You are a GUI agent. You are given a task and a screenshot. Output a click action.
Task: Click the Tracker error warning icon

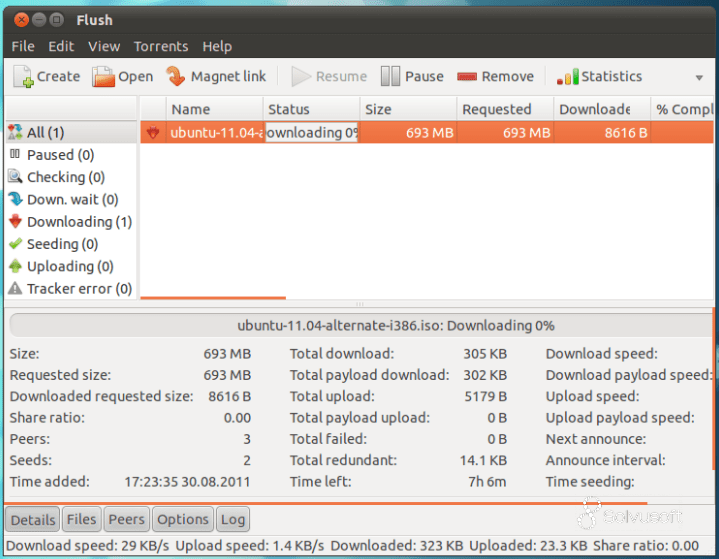click(x=15, y=288)
